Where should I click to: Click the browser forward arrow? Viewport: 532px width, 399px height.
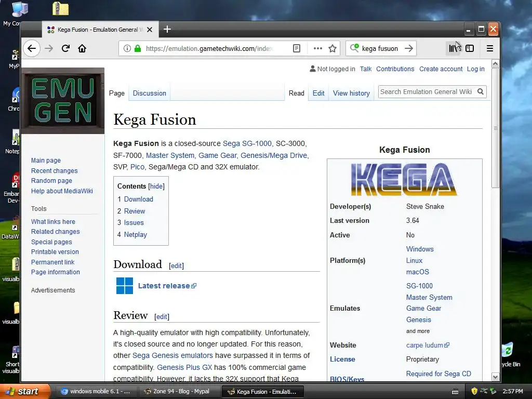coord(49,48)
